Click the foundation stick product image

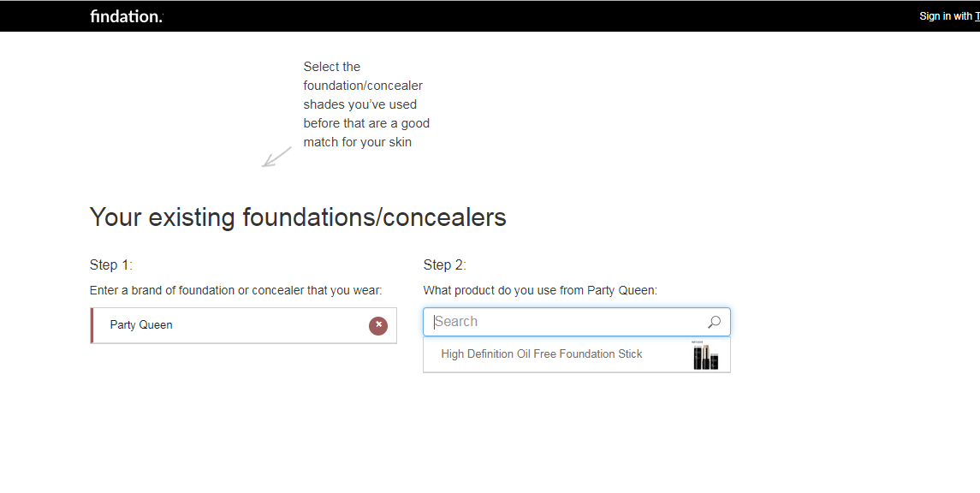tap(705, 355)
